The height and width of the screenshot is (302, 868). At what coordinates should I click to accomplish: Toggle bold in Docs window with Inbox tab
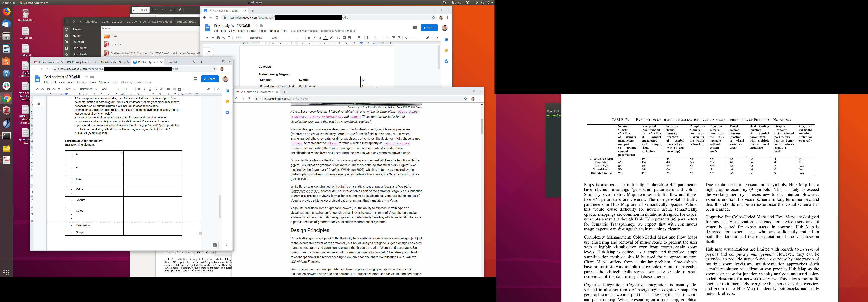139,89
